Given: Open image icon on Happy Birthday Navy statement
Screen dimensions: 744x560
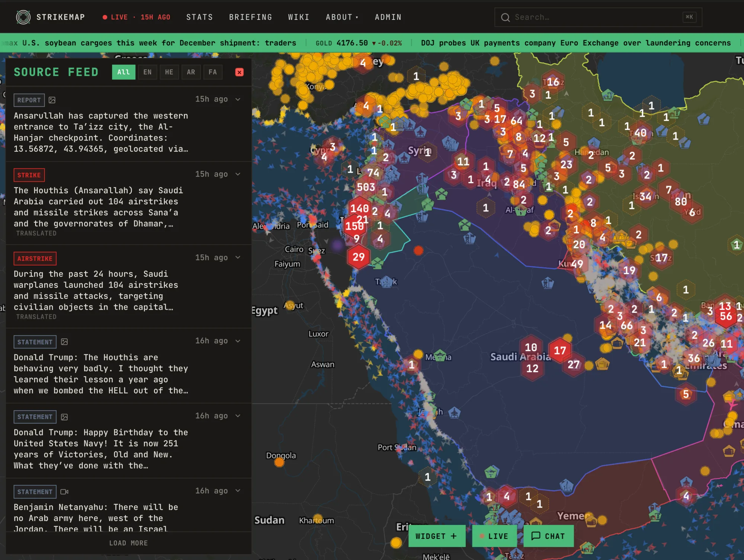Looking at the screenshot, I should pyautogui.click(x=64, y=417).
